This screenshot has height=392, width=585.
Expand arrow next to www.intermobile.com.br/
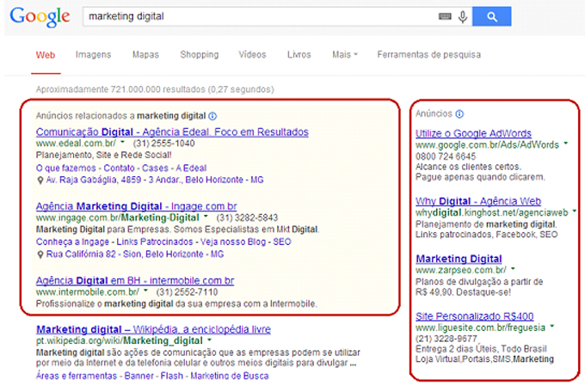point(145,291)
